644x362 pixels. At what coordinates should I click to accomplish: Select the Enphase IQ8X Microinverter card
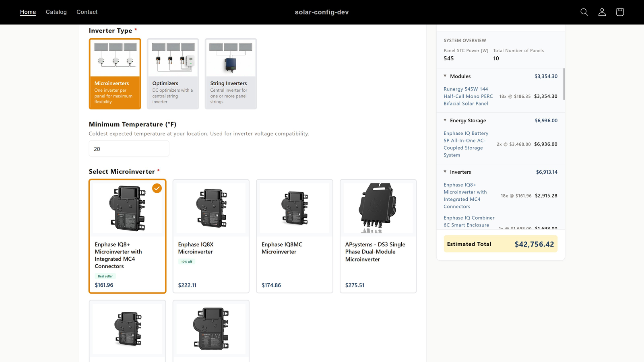(x=211, y=236)
